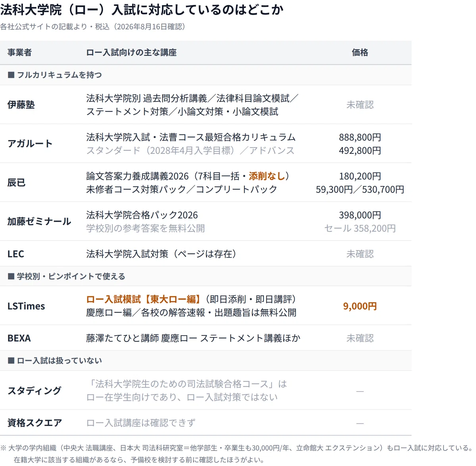
Task: Select the 加藤ゼミナール provider name
Action: coord(39,221)
